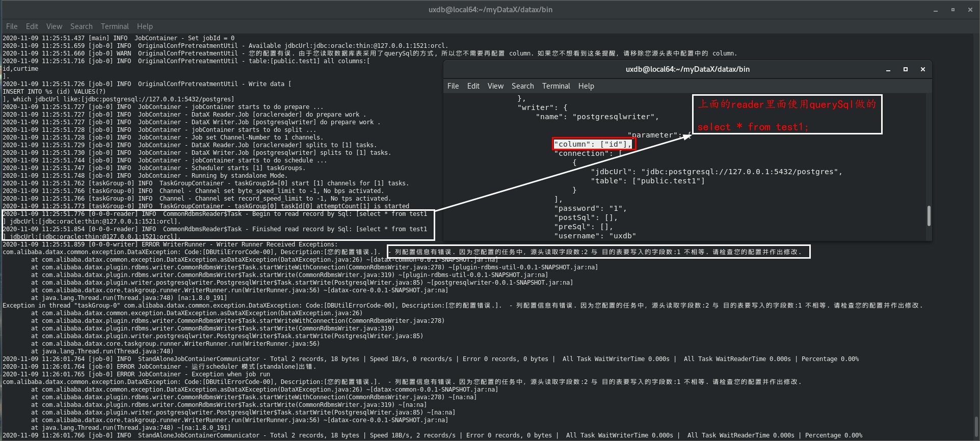Click the "username": "uxdb" line

[595, 236]
